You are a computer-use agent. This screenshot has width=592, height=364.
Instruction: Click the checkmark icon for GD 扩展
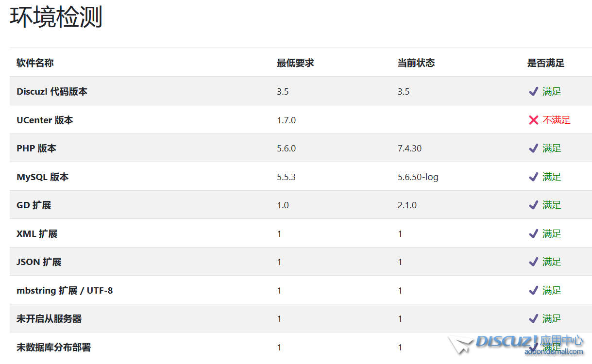(x=533, y=205)
